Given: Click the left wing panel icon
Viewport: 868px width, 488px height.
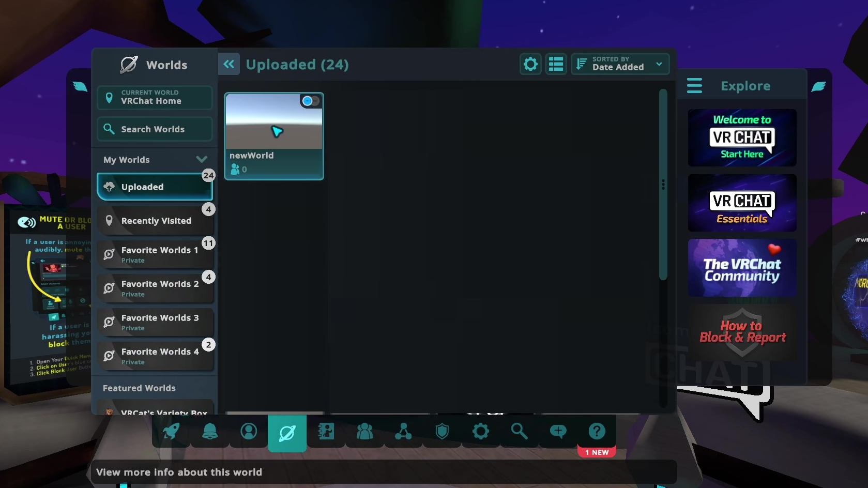Looking at the screenshot, I should (x=80, y=86).
